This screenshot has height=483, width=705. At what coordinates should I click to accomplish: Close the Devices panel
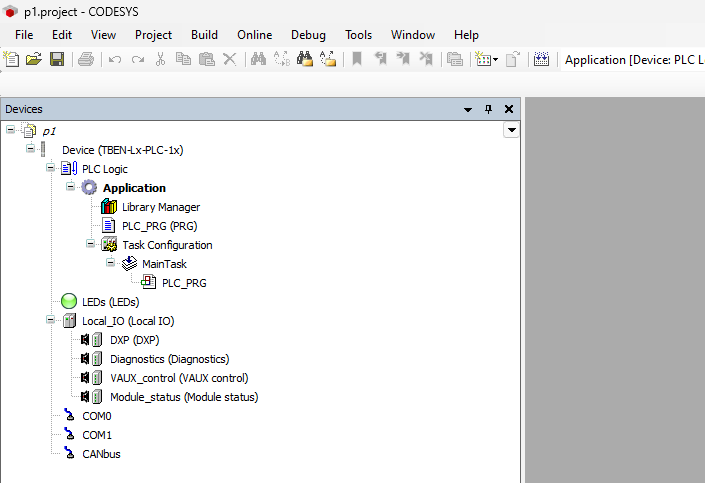coord(509,109)
